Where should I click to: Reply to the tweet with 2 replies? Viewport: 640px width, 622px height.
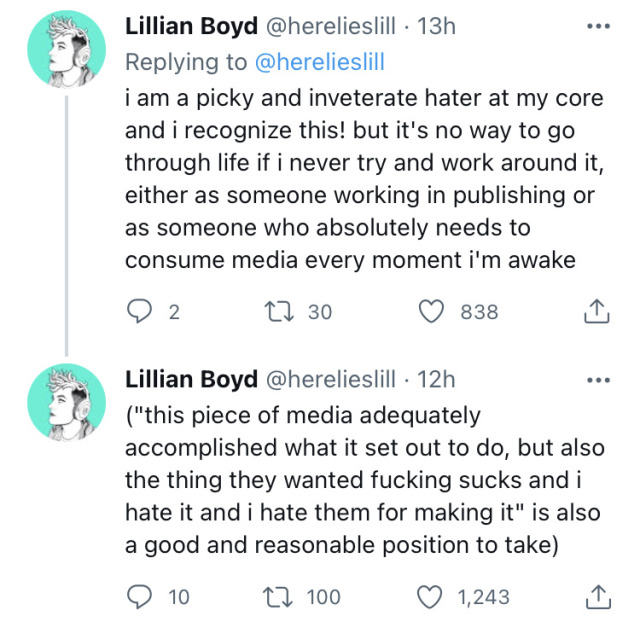(x=139, y=312)
